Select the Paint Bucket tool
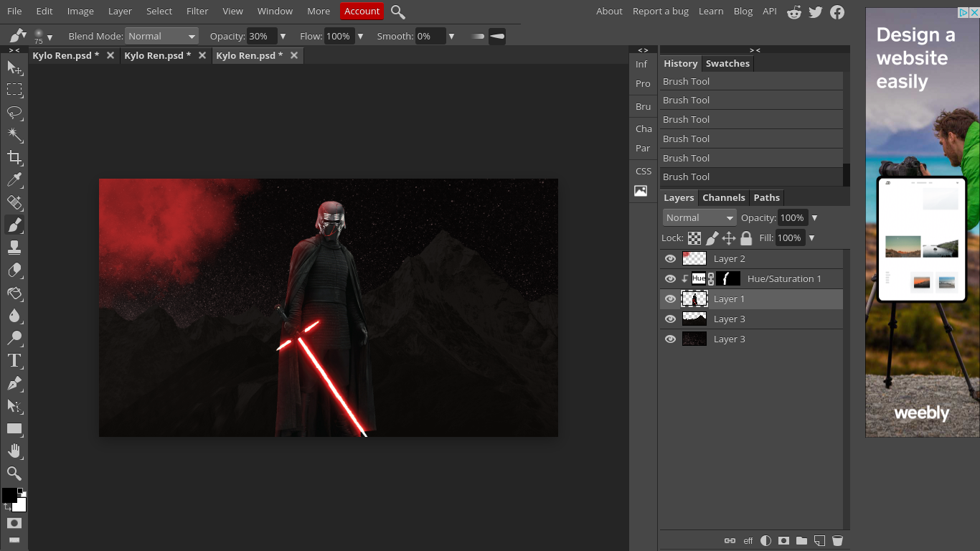This screenshot has width=980, height=551. tap(14, 293)
